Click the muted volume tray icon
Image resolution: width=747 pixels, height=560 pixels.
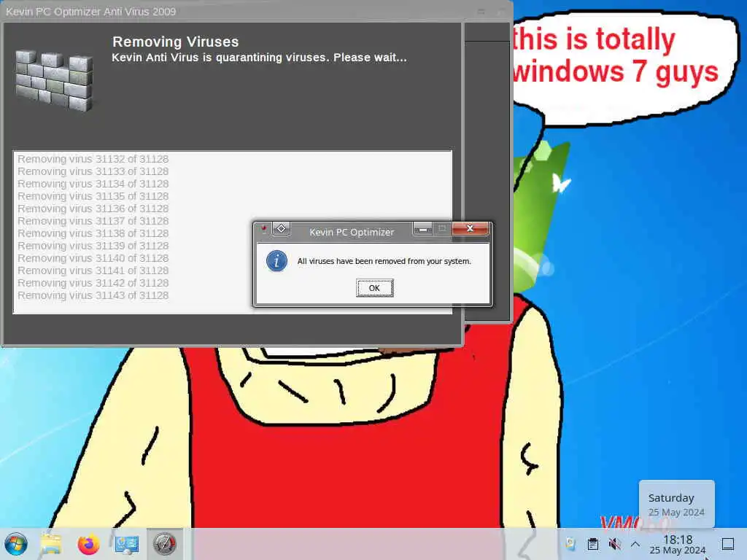[x=614, y=544]
